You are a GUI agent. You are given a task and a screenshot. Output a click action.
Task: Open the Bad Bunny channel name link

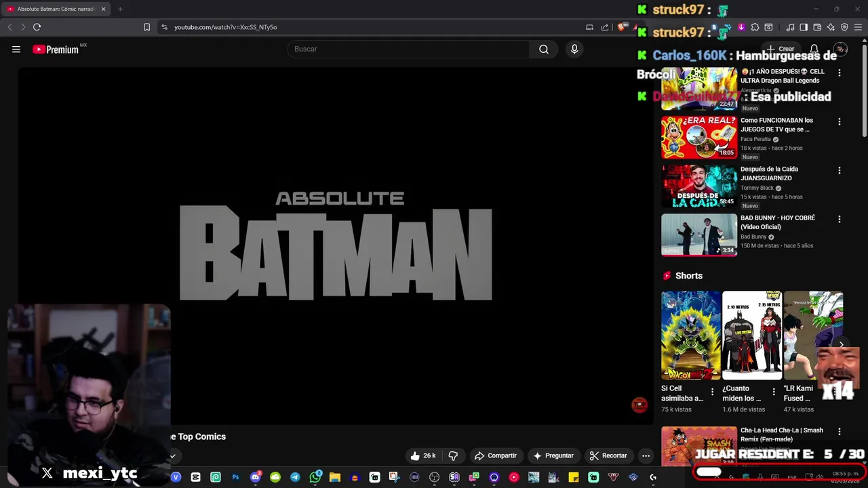coord(753,237)
